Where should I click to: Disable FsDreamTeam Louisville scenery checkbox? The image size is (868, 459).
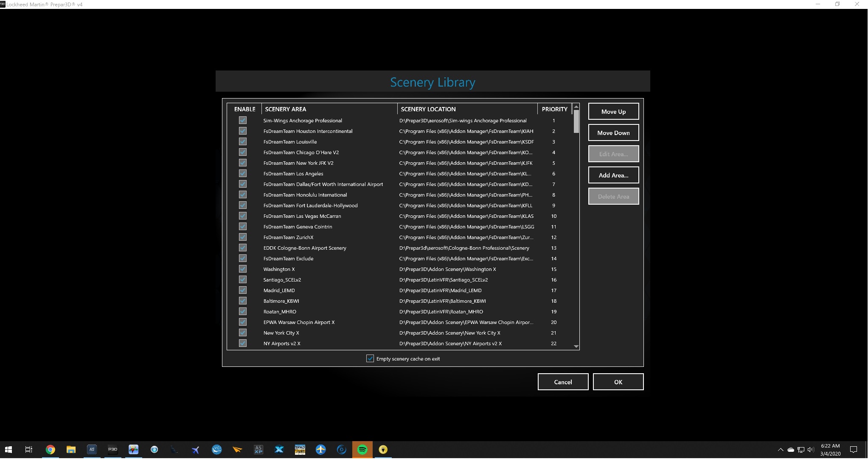click(x=243, y=142)
